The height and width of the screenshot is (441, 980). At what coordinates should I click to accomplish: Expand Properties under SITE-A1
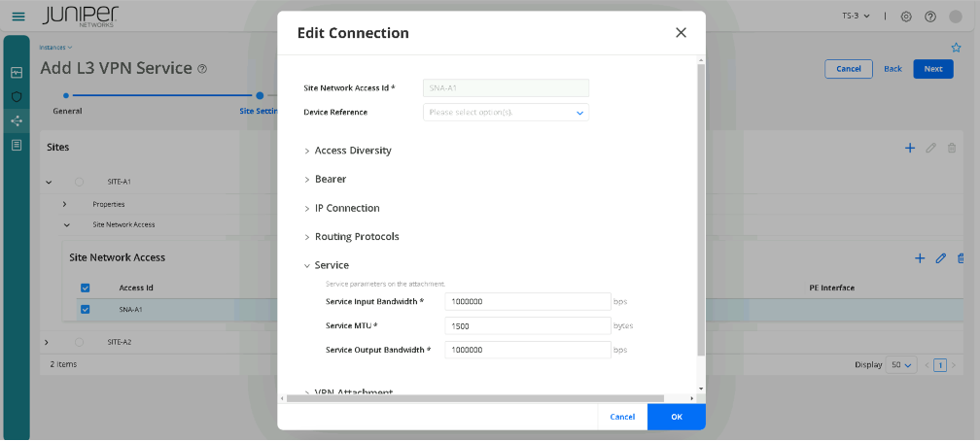point(65,204)
